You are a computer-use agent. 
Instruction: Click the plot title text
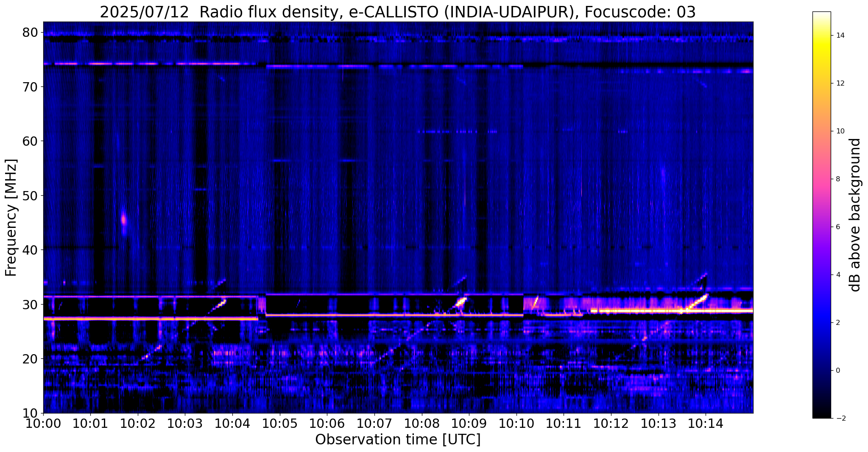click(398, 12)
